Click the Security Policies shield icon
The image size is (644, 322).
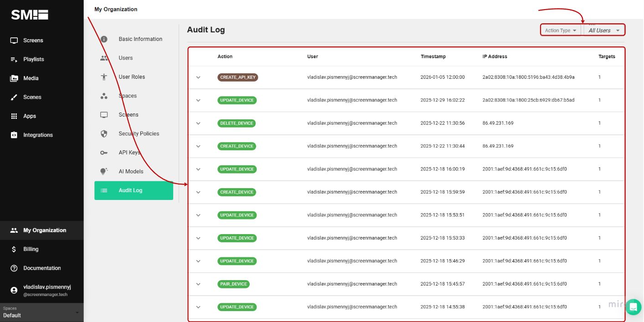click(104, 133)
